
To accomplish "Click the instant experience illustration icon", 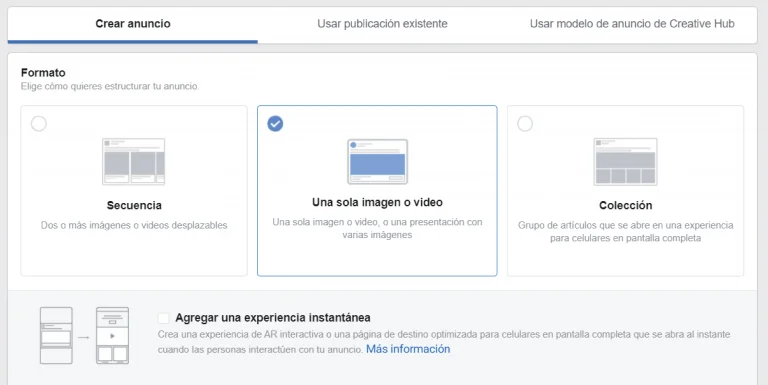I will point(84,336).
